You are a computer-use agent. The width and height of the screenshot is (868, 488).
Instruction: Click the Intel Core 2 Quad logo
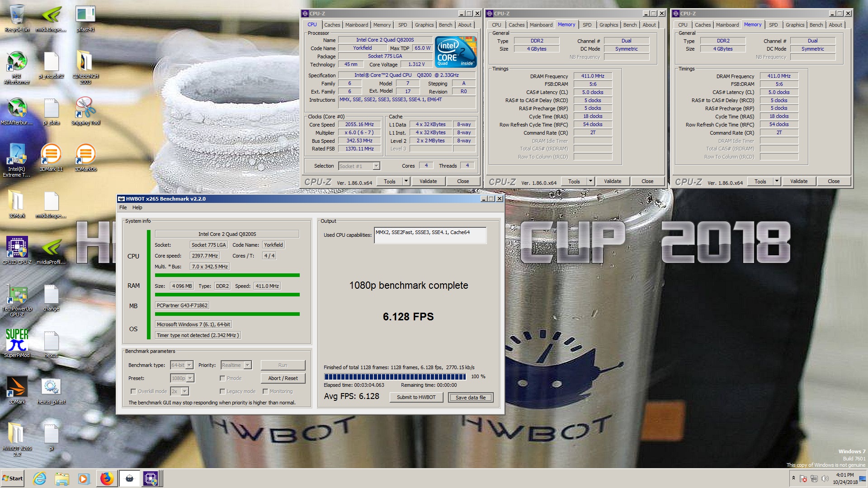click(x=456, y=52)
